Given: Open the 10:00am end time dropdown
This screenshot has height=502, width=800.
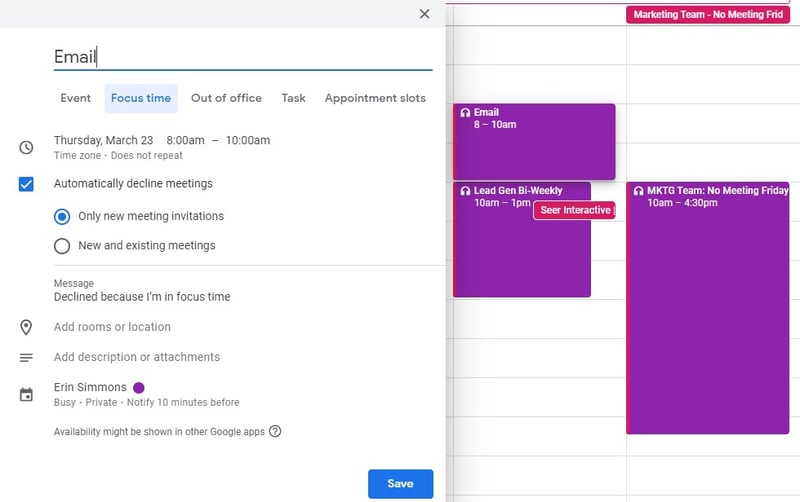Looking at the screenshot, I should (247, 140).
